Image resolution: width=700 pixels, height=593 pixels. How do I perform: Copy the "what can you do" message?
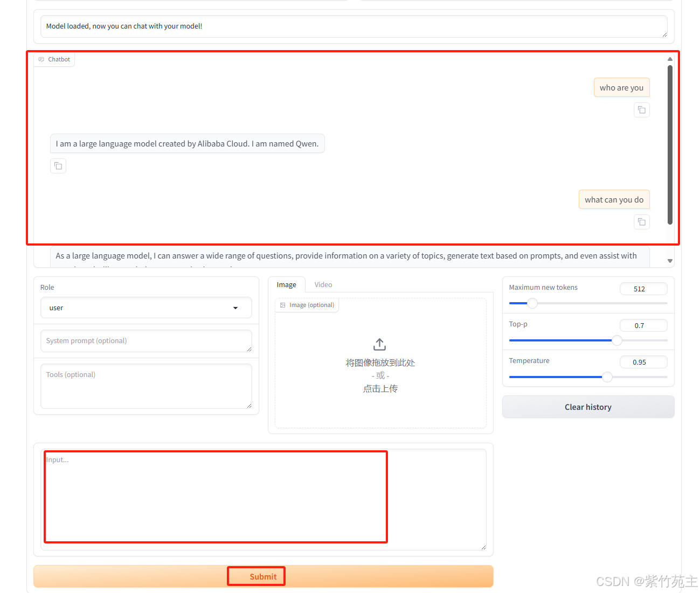pyautogui.click(x=641, y=222)
